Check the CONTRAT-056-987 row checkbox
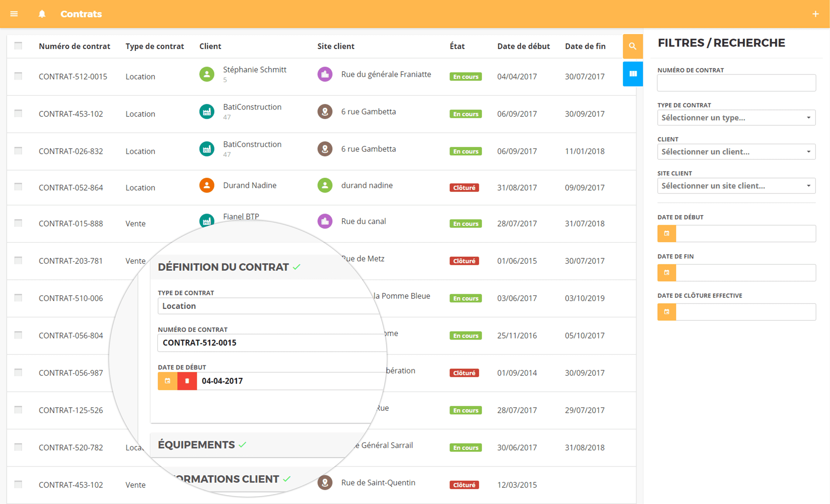 [18, 372]
